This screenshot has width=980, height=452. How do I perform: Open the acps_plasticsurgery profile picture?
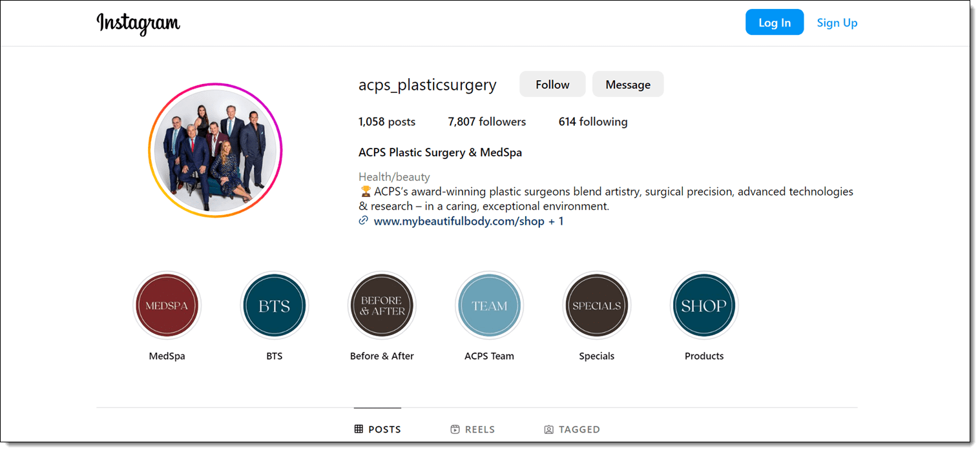coord(215,150)
